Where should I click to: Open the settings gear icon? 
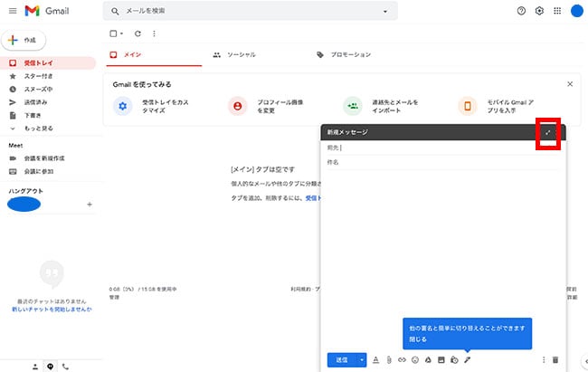point(539,11)
